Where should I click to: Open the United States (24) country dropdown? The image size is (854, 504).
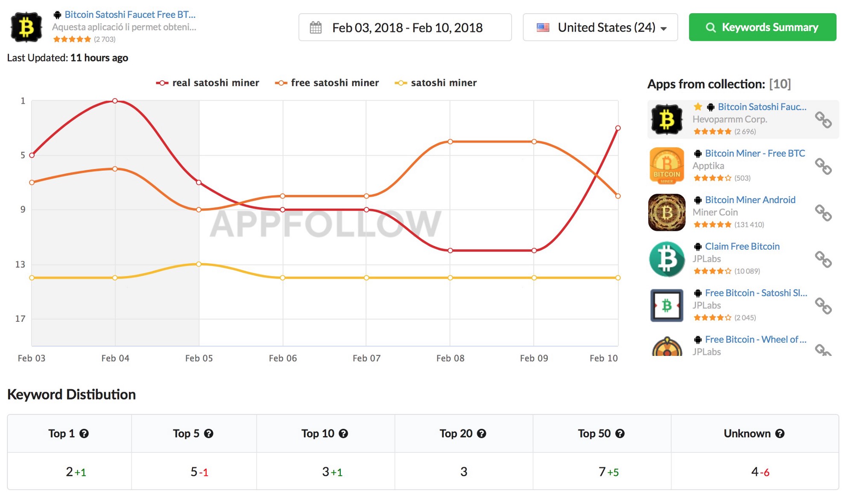pos(600,27)
